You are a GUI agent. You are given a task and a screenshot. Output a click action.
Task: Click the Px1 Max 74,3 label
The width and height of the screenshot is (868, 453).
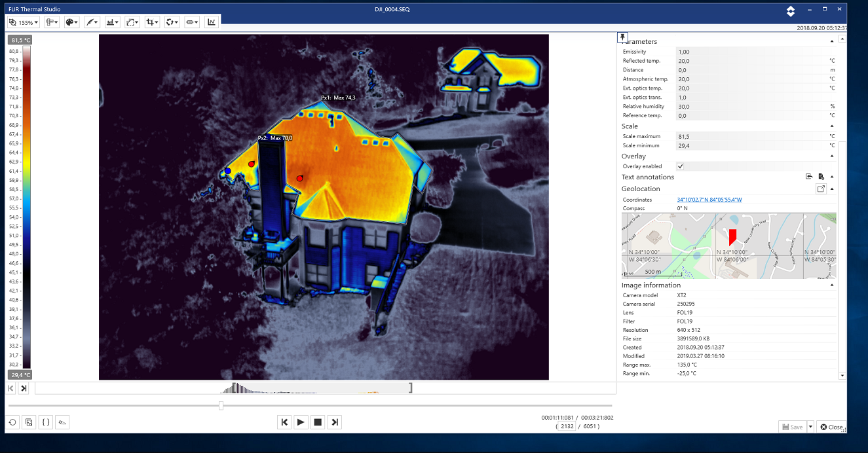pyautogui.click(x=338, y=98)
